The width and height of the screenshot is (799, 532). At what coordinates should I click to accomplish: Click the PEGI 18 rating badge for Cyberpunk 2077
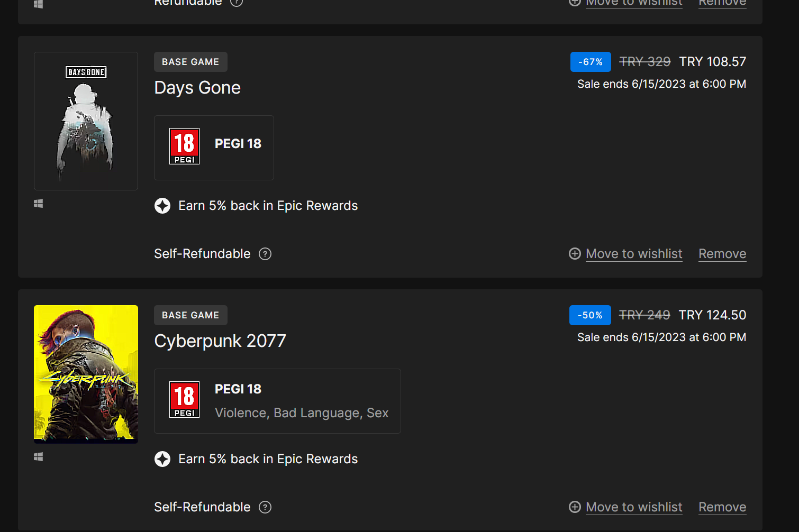pos(184,400)
